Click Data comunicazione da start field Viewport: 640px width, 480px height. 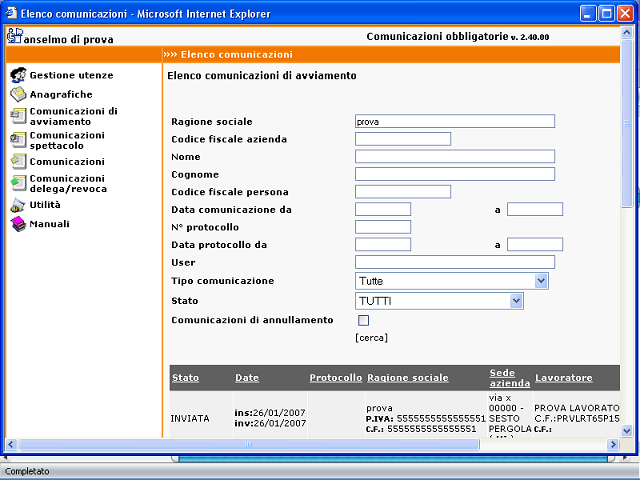click(x=383, y=209)
